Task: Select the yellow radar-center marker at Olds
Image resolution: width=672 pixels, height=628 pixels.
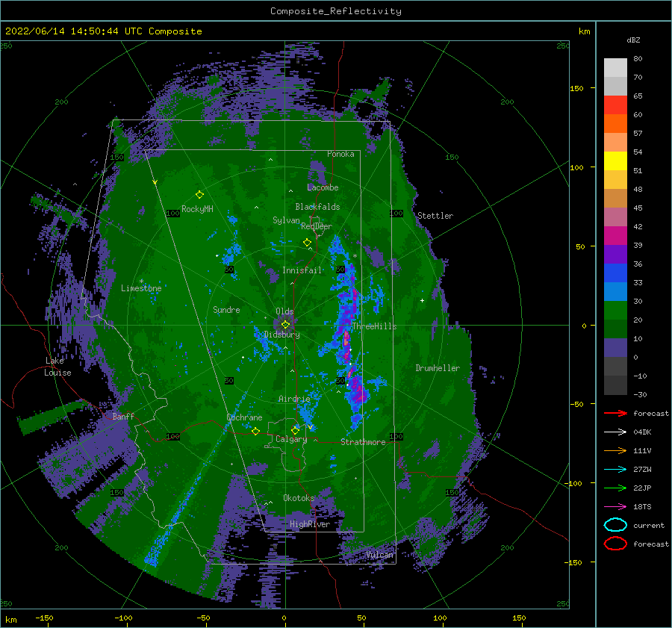Action: click(x=285, y=325)
